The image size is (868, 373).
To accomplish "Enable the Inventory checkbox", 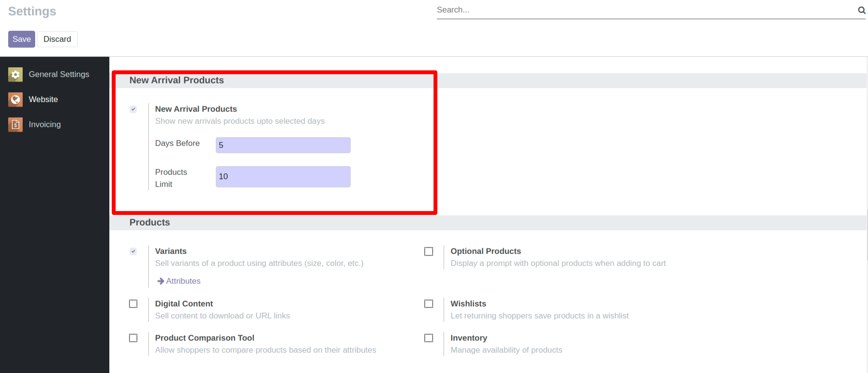I will coord(429,338).
